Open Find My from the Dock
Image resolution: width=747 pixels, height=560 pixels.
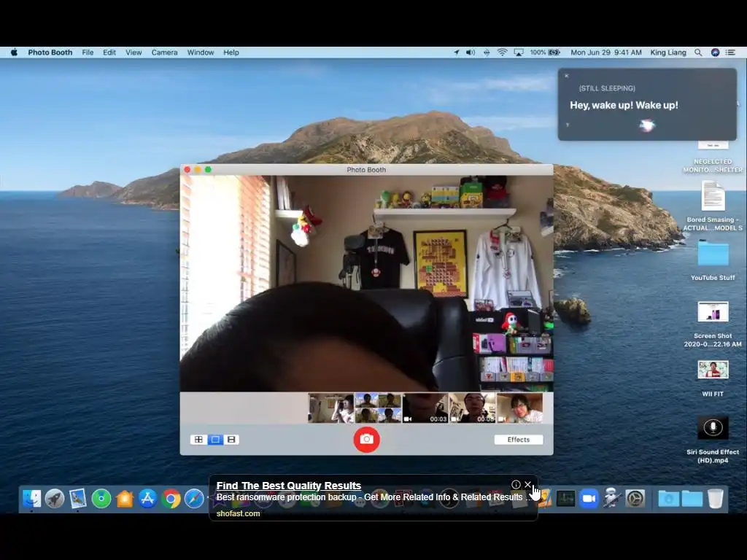tap(101, 499)
